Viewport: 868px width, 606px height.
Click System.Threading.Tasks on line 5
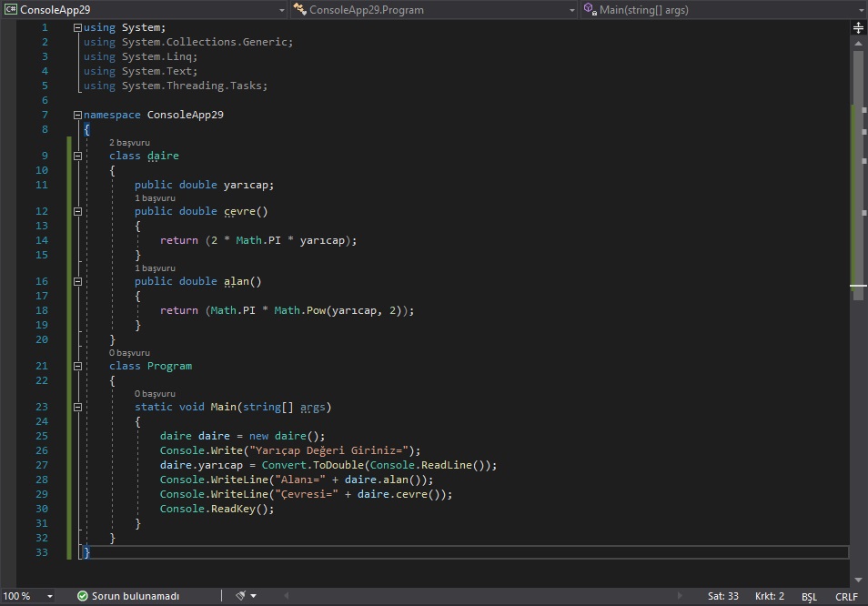[x=192, y=86]
